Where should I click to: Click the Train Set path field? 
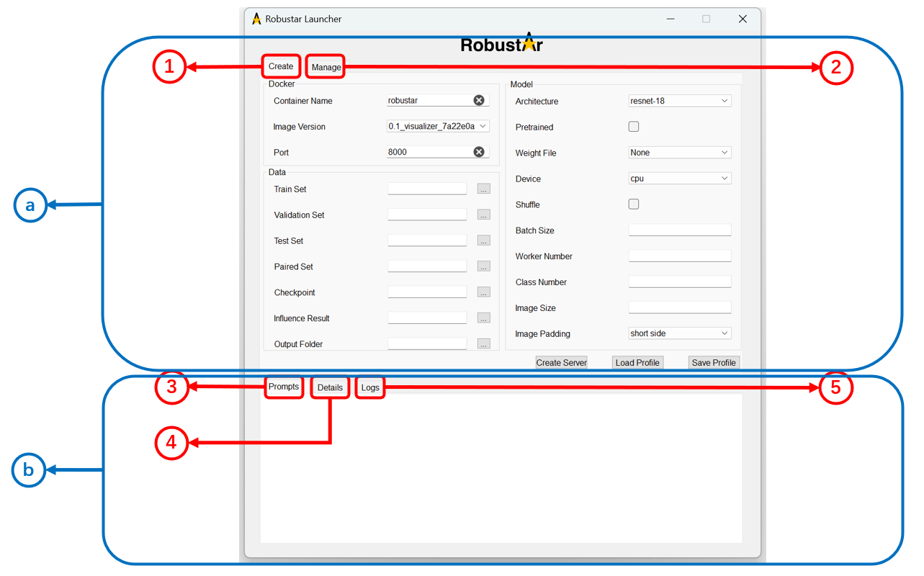point(427,189)
